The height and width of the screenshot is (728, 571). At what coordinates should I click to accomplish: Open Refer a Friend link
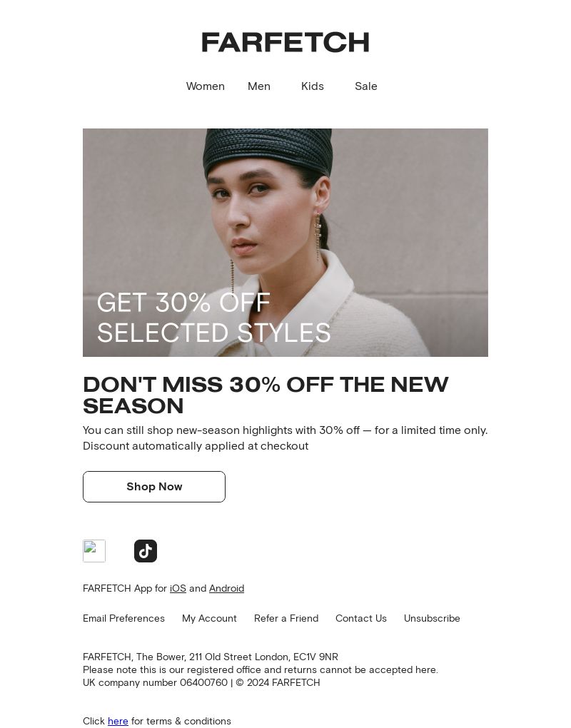(286, 618)
